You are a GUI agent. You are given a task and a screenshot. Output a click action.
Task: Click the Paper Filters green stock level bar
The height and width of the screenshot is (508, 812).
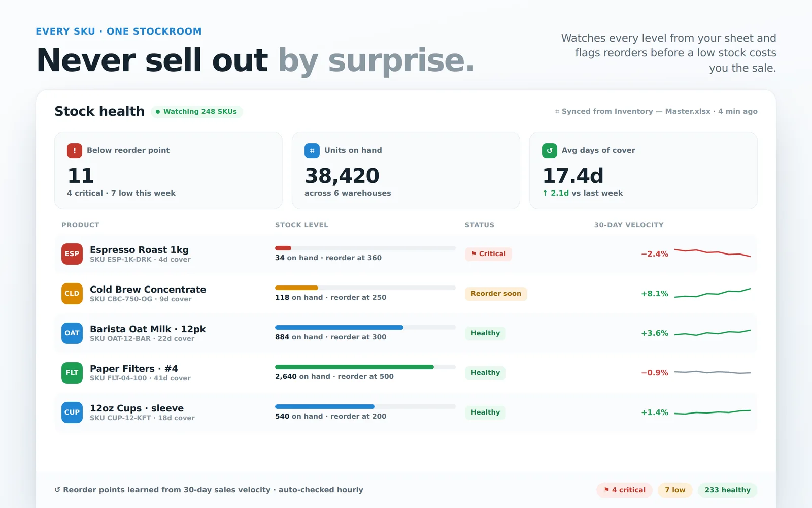point(354,367)
